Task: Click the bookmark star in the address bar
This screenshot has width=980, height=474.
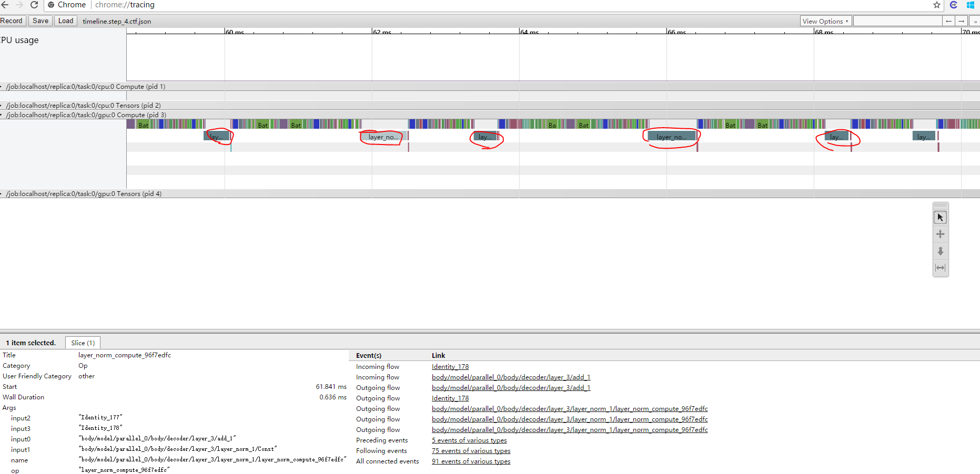Action: tap(937, 5)
